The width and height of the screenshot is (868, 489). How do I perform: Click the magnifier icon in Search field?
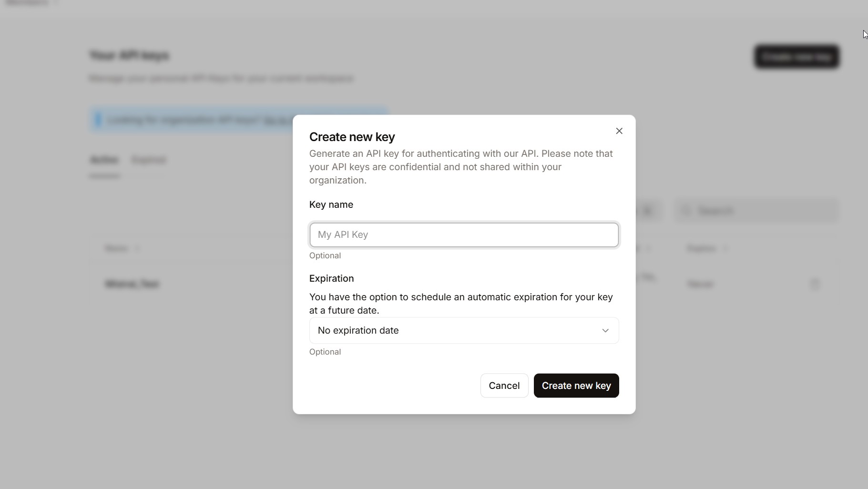point(686,211)
